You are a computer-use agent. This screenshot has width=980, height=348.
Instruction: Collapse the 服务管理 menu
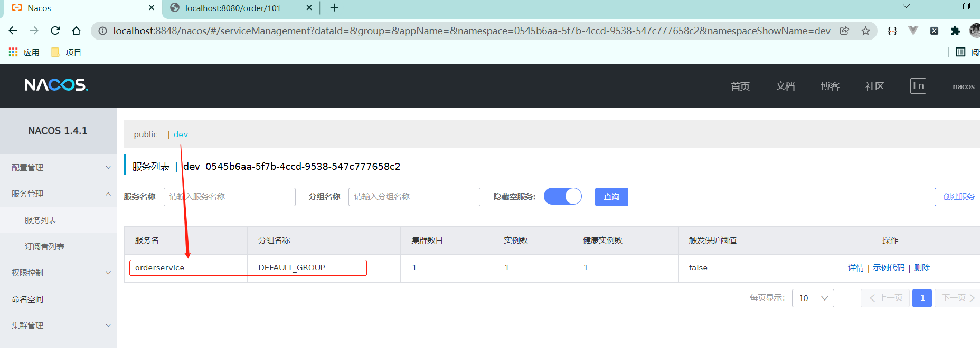click(59, 194)
